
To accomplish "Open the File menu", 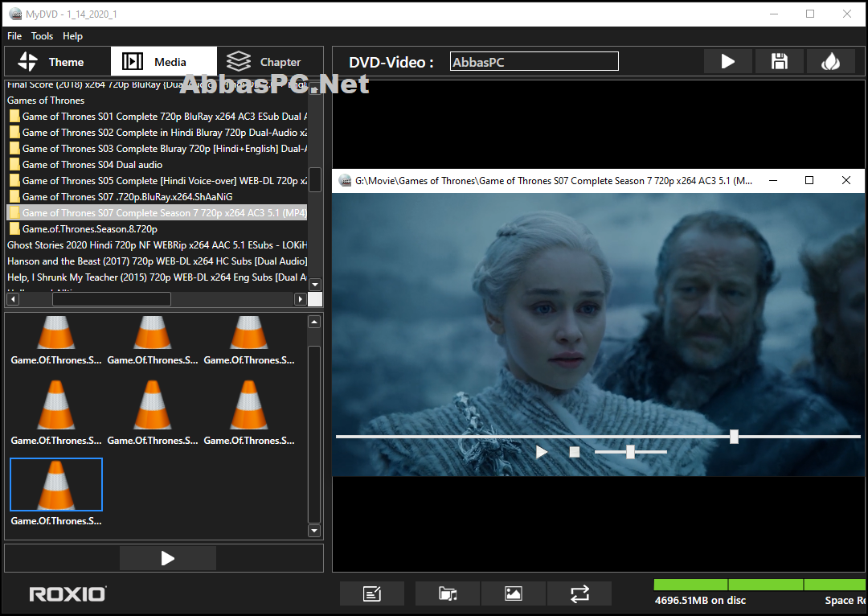I will (x=14, y=36).
